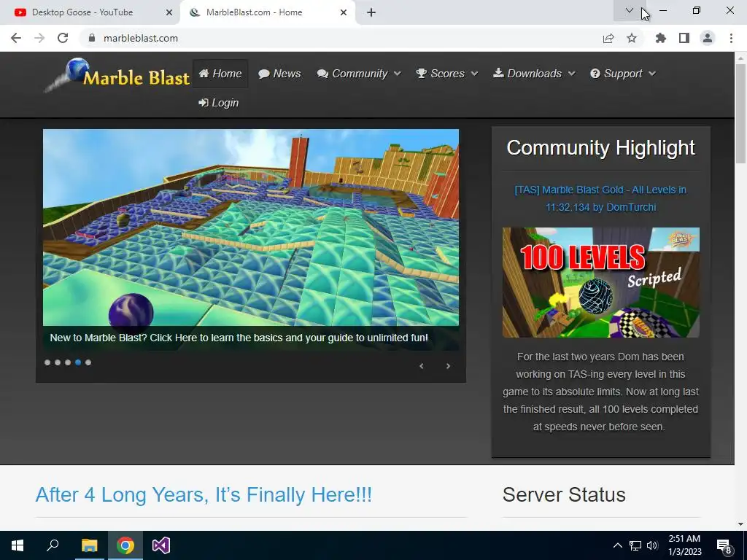Open the Windows Start menu
Image resolution: width=747 pixels, height=560 pixels.
coord(18,545)
